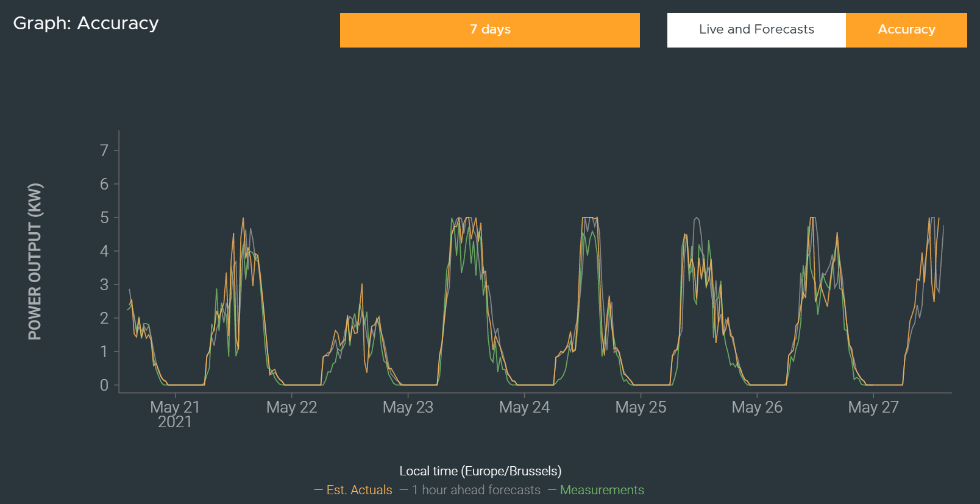980x504 pixels.
Task: Select the May 22 date tick
Action: pyautogui.click(x=291, y=407)
